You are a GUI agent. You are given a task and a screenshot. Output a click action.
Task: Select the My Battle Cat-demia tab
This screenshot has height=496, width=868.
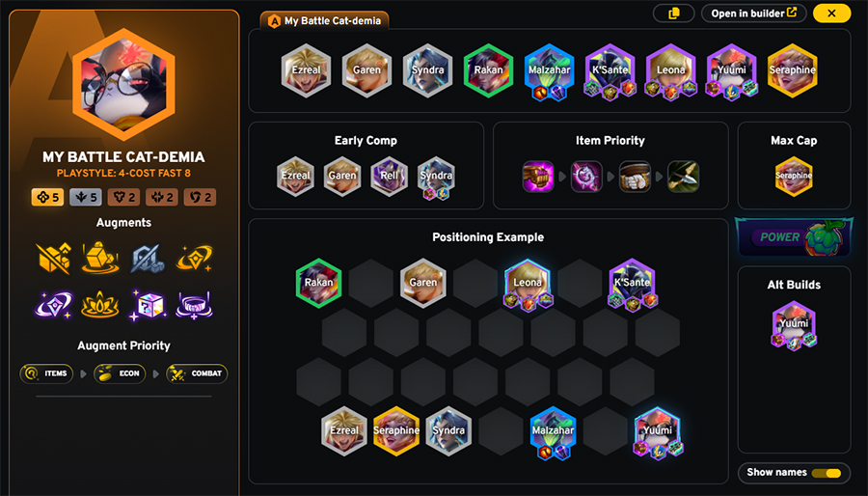click(324, 21)
